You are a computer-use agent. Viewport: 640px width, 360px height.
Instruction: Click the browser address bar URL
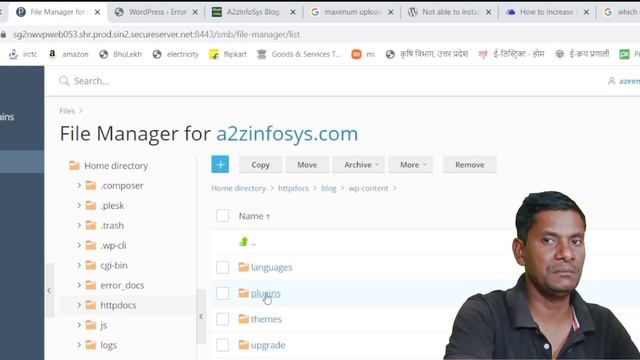click(x=156, y=35)
